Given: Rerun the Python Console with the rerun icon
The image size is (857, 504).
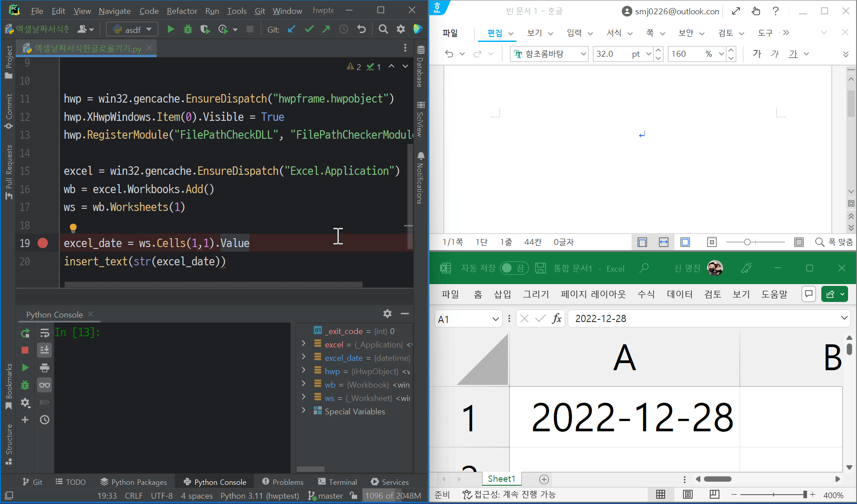Looking at the screenshot, I should pos(25,333).
